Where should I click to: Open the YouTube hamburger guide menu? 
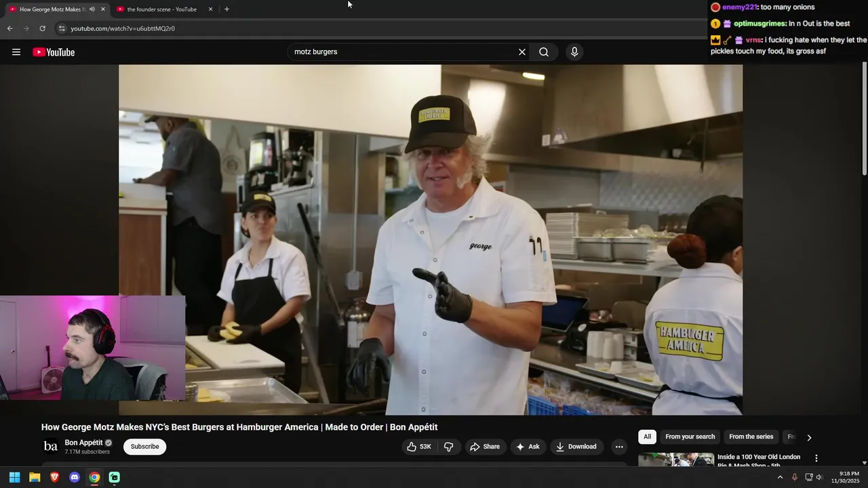[x=16, y=52]
